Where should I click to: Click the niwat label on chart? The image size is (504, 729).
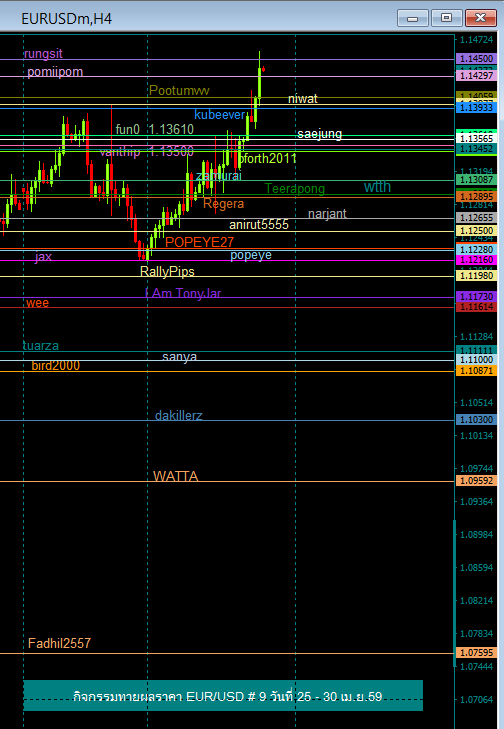coord(303,99)
